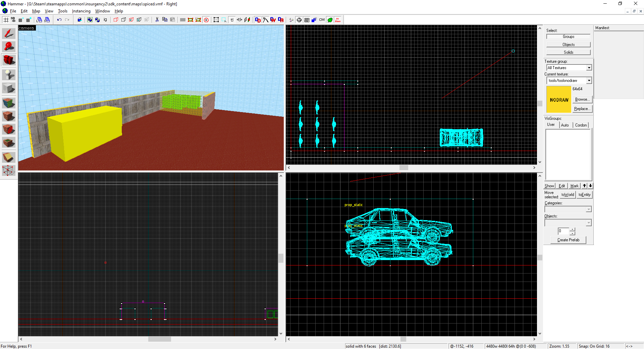Open the Categories dropdown

click(589, 209)
